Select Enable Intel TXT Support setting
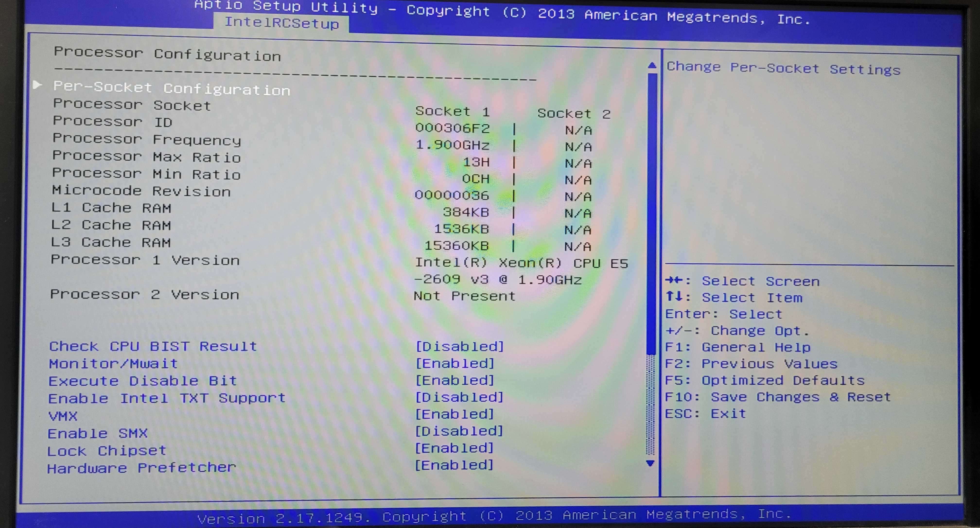The width and height of the screenshot is (980, 528). pyautogui.click(x=167, y=398)
